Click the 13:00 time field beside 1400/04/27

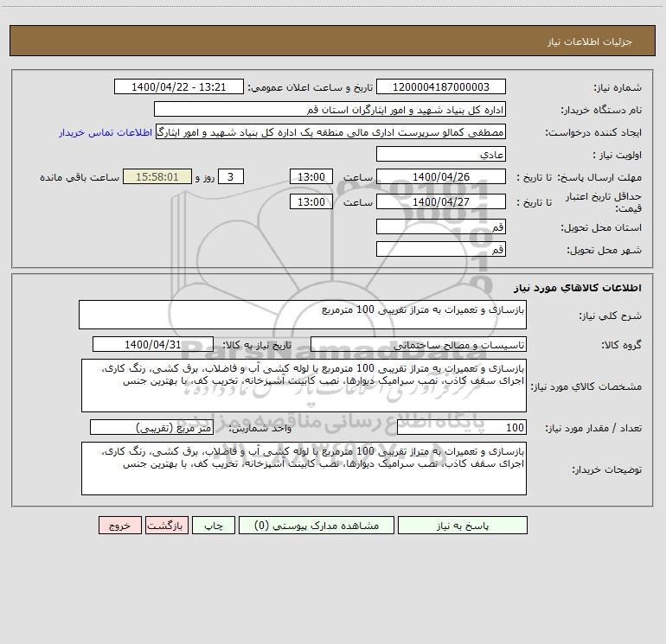311,201
